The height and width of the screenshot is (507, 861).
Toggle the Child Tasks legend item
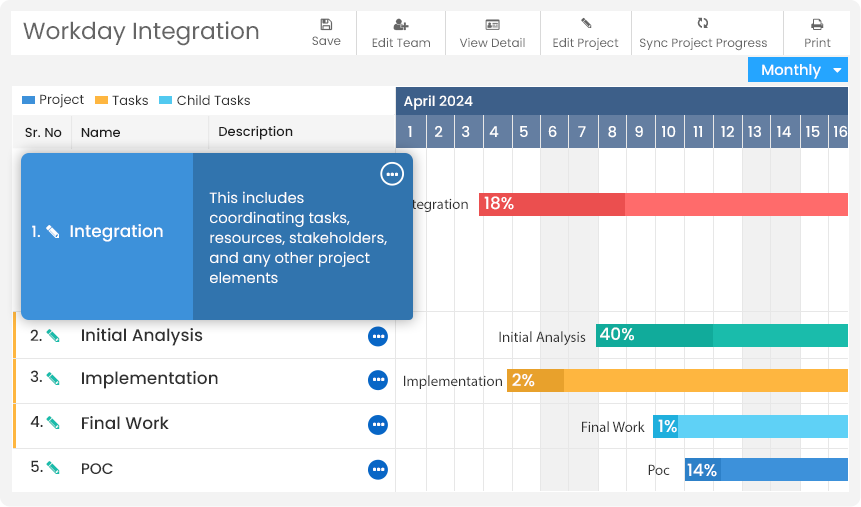(204, 100)
